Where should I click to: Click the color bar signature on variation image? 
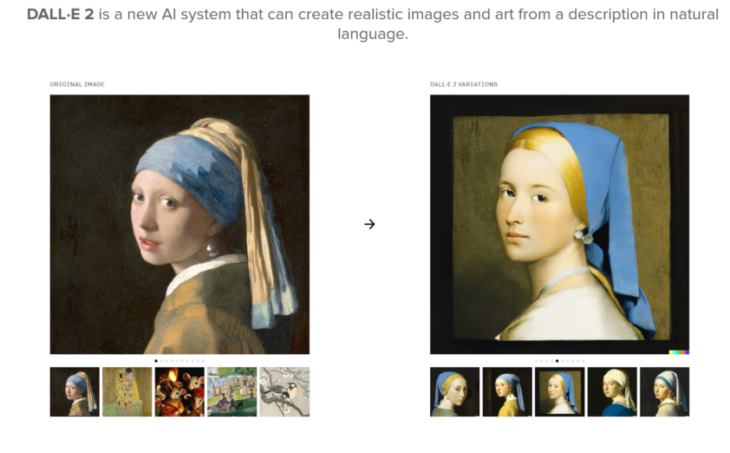point(679,351)
